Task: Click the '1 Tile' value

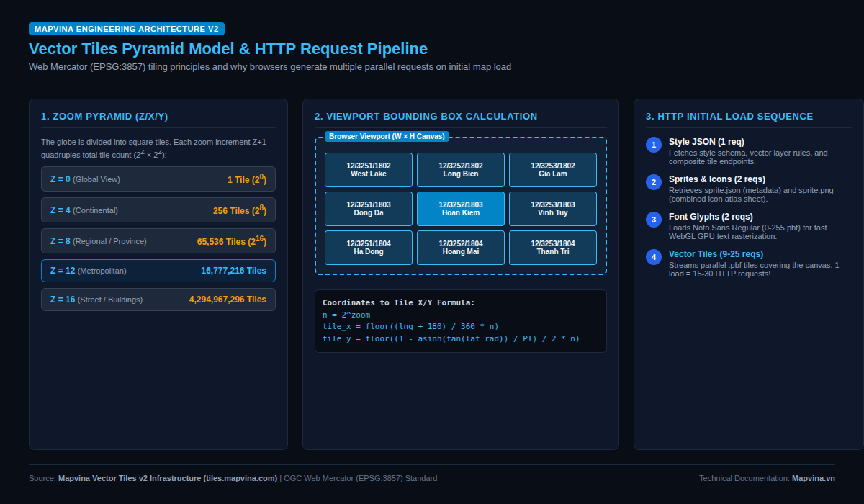Action: click(247, 179)
